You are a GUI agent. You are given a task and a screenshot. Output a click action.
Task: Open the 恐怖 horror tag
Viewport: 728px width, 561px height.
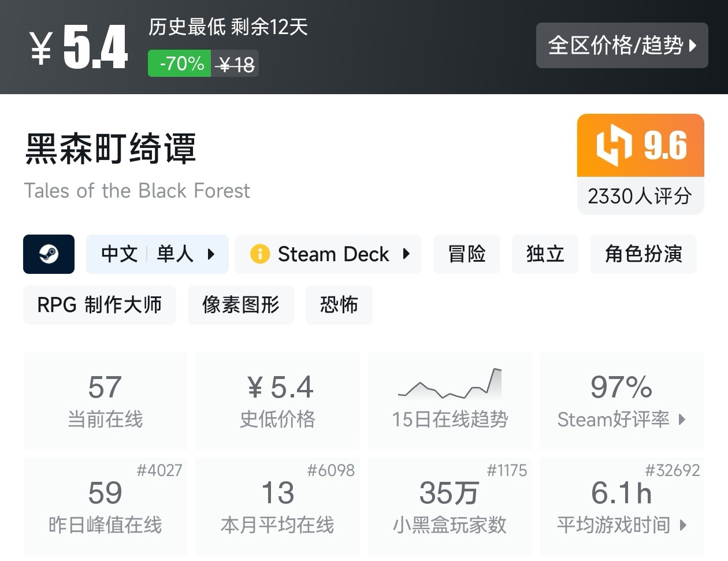(339, 304)
